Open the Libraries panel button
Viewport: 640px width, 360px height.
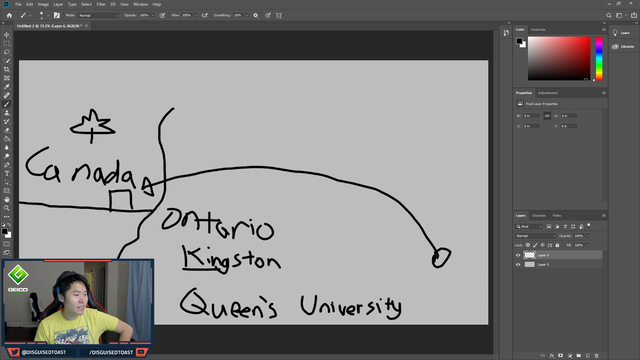tap(623, 47)
